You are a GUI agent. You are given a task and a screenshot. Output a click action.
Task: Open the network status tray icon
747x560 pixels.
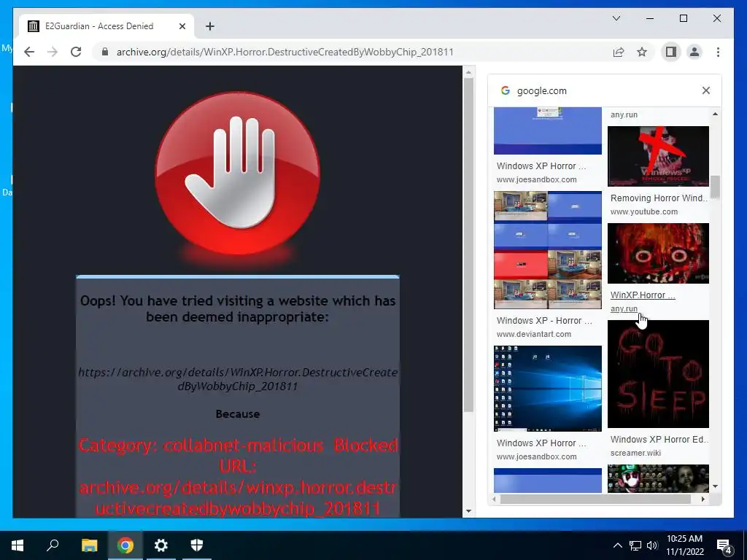tap(635, 545)
